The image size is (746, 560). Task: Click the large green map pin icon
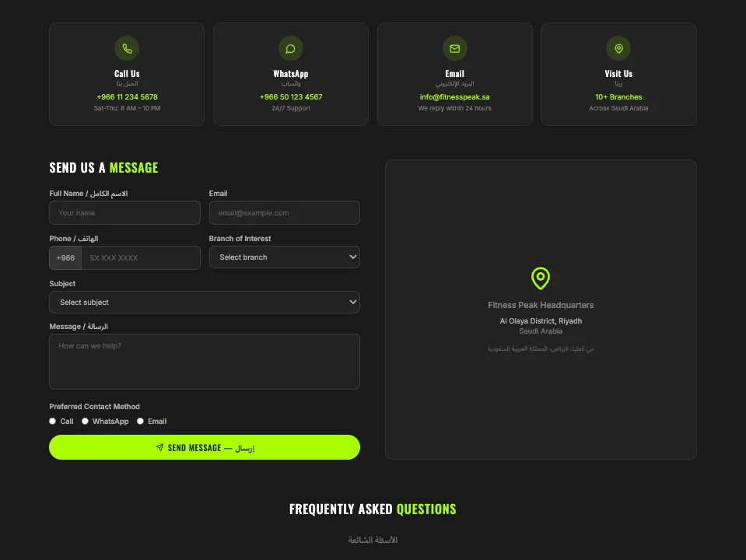[x=541, y=278]
